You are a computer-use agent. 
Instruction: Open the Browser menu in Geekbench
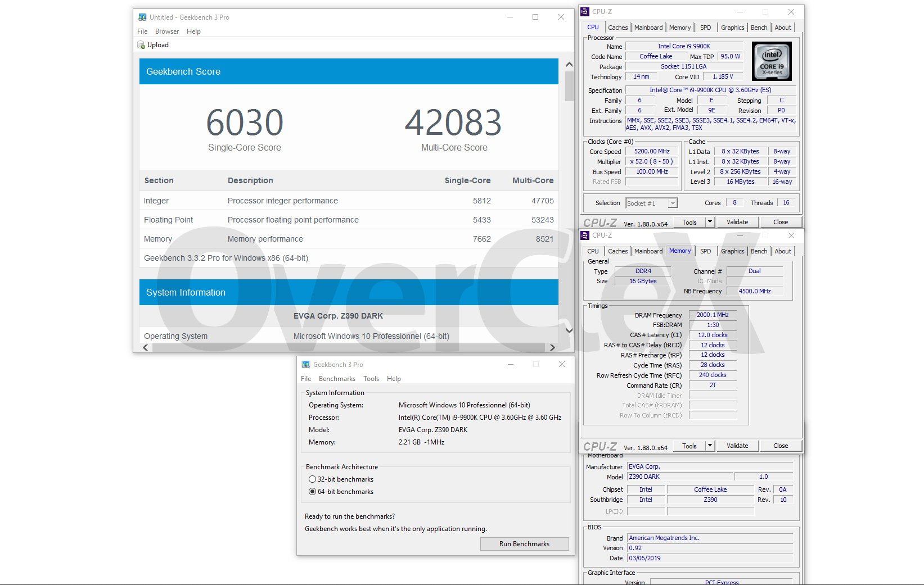tap(167, 31)
